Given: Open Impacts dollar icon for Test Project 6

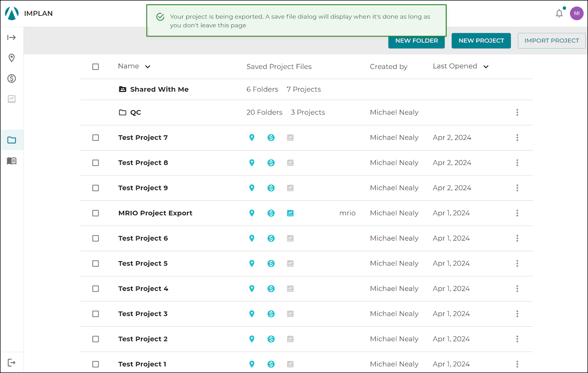Looking at the screenshot, I should pos(271,238).
